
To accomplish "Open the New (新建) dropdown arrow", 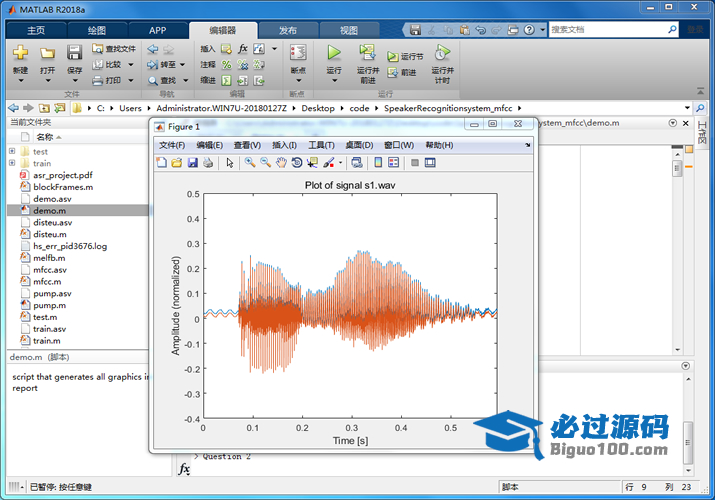I will point(20,81).
